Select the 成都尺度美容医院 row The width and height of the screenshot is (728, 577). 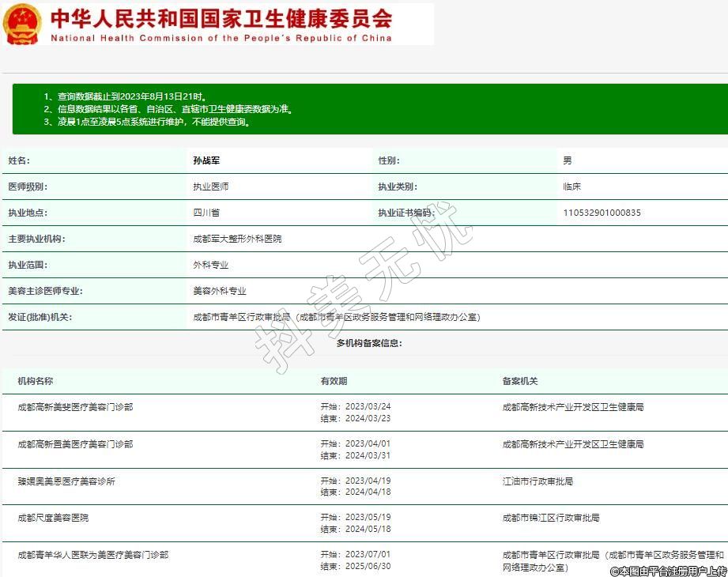point(53,518)
